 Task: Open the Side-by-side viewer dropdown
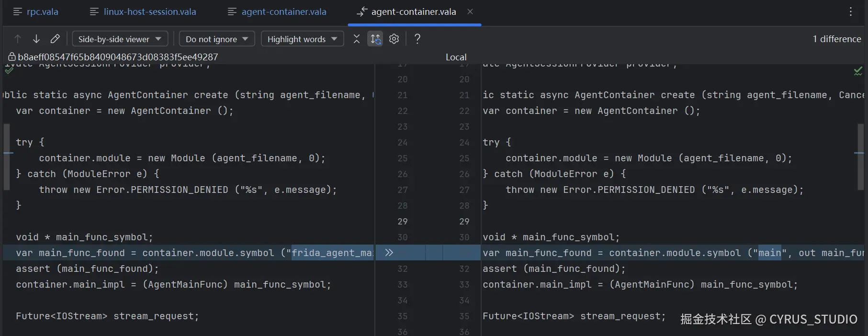(120, 39)
